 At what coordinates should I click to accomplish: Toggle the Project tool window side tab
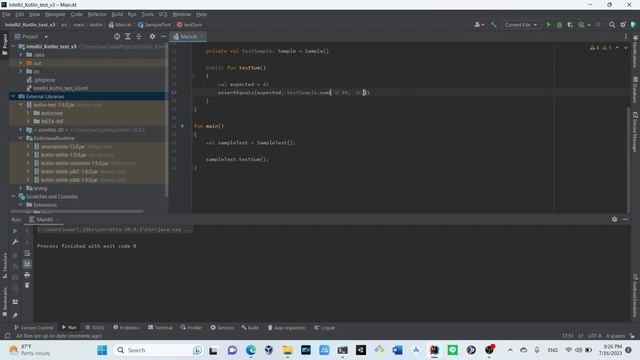click(x=4, y=44)
